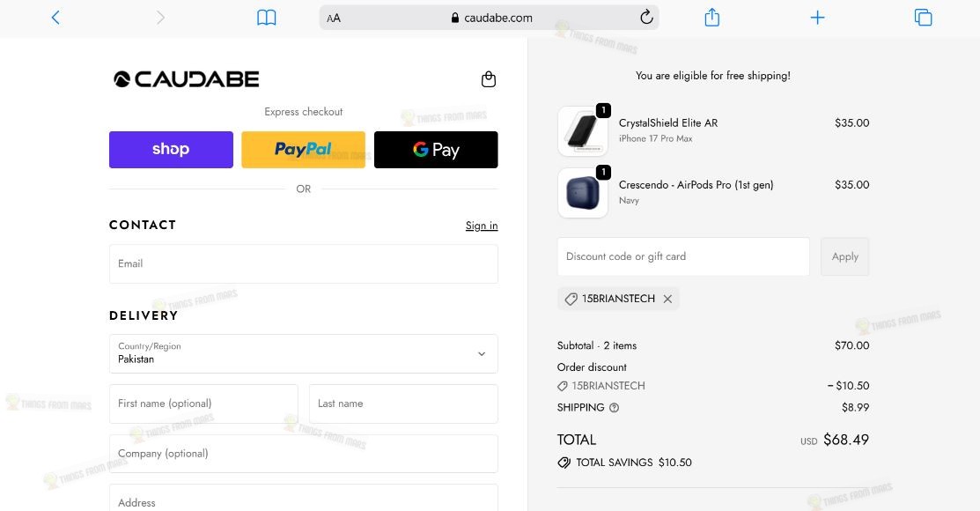The image size is (980, 511).
Task: Click the TOTAL SAVINGS tag icon
Action: point(564,463)
